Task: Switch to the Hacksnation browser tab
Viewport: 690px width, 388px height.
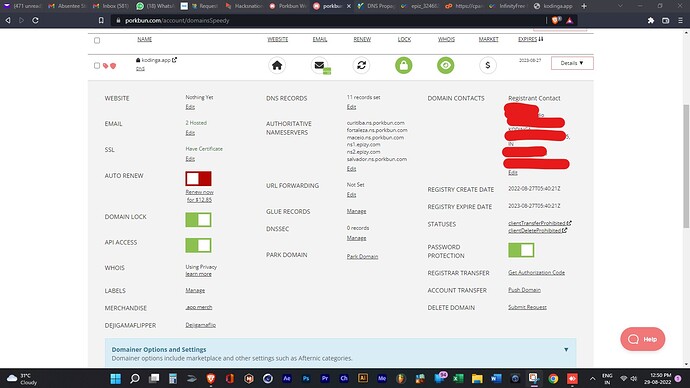Action: [244, 6]
